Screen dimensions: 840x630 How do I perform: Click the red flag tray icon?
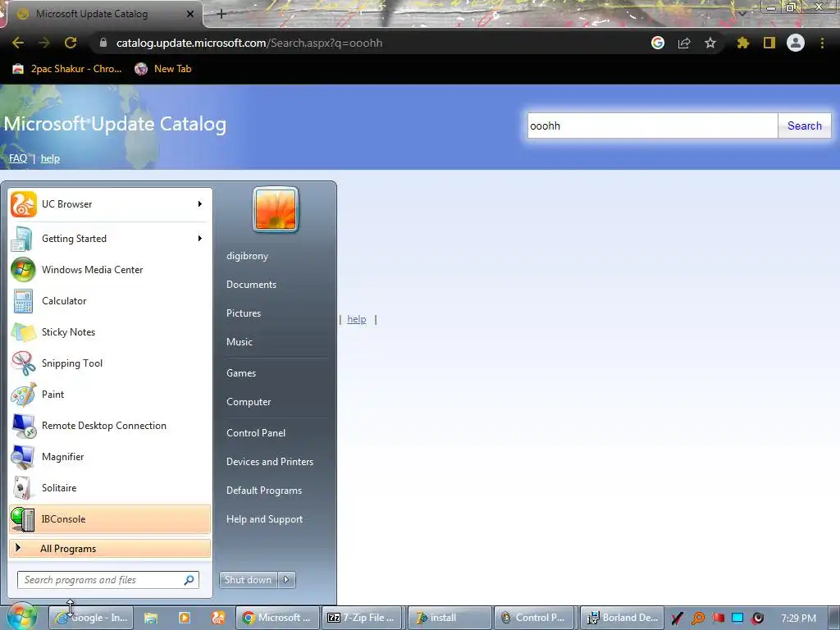click(718, 618)
